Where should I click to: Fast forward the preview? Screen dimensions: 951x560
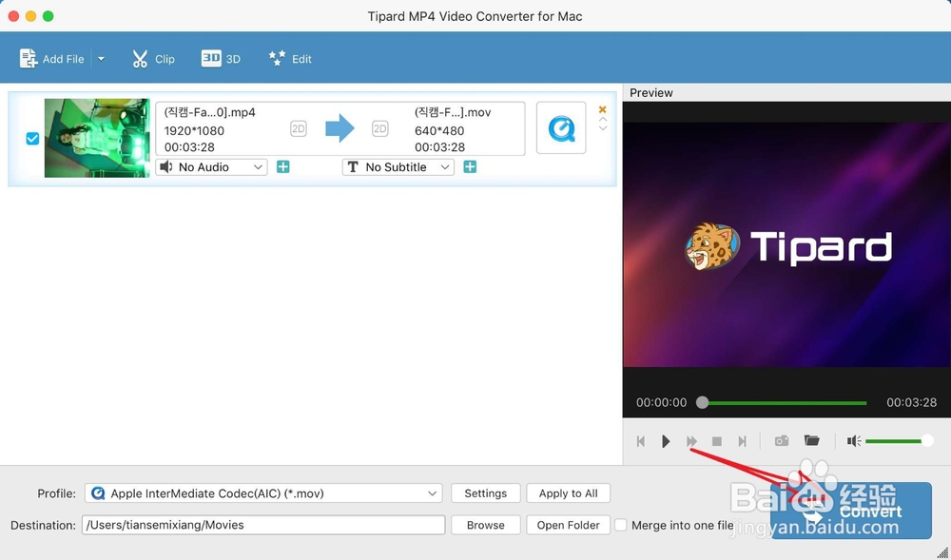pyautogui.click(x=691, y=441)
